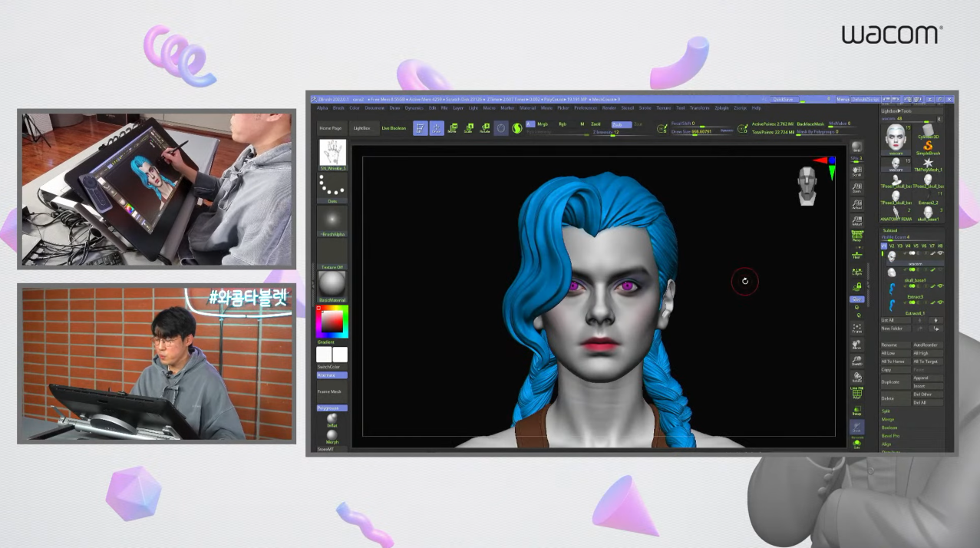This screenshot has height=548, width=980.
Task: Adjust the Z Intensity slider
Action: point(613,133)
